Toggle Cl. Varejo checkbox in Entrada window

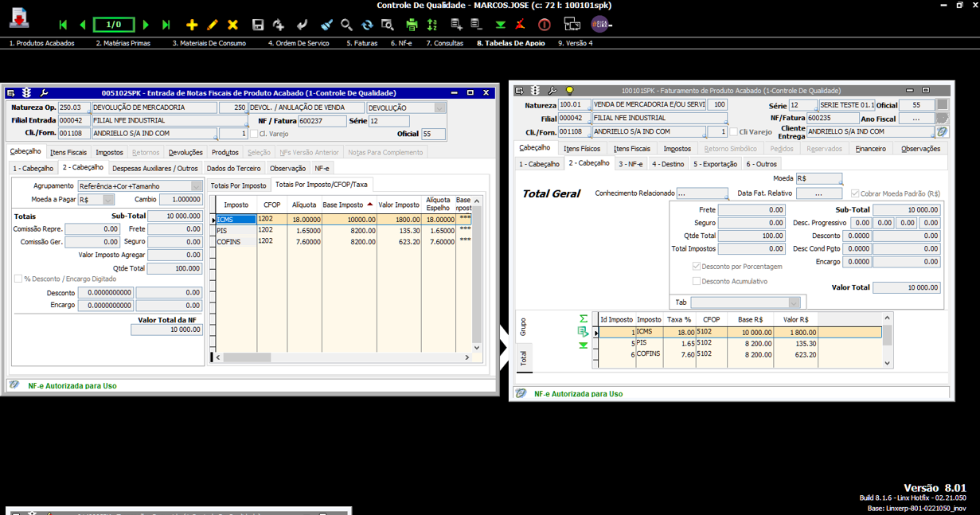(254, 134)
